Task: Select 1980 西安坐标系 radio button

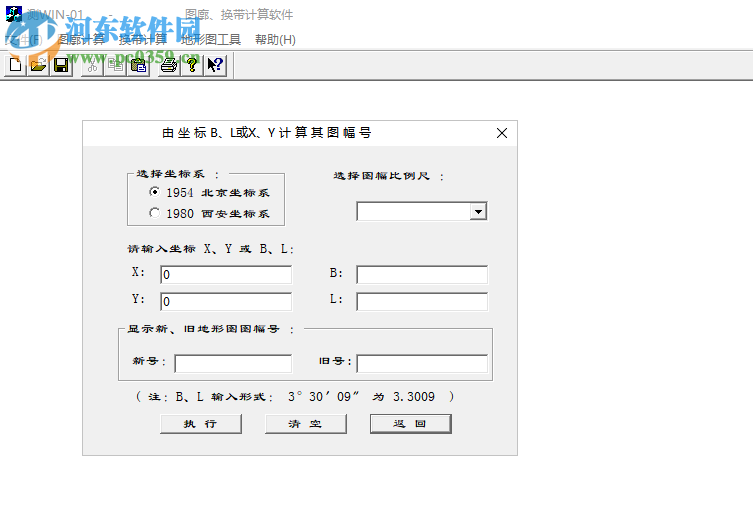Action: 154,213
